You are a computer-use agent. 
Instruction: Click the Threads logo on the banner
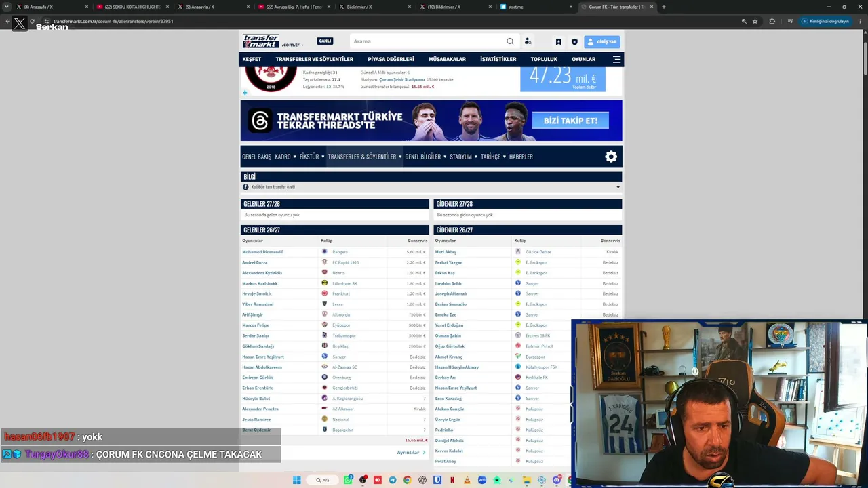(x=260, y=121)
